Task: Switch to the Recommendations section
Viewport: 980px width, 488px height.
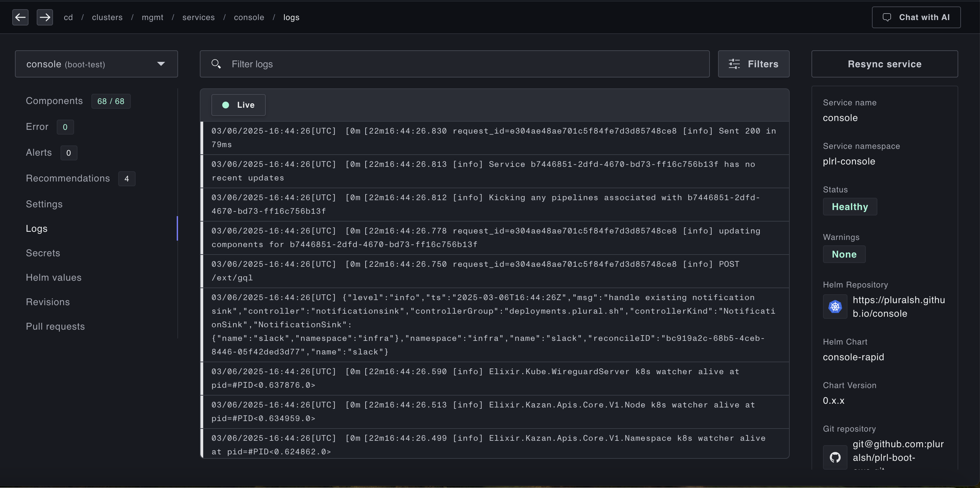Action: point(68,178)
